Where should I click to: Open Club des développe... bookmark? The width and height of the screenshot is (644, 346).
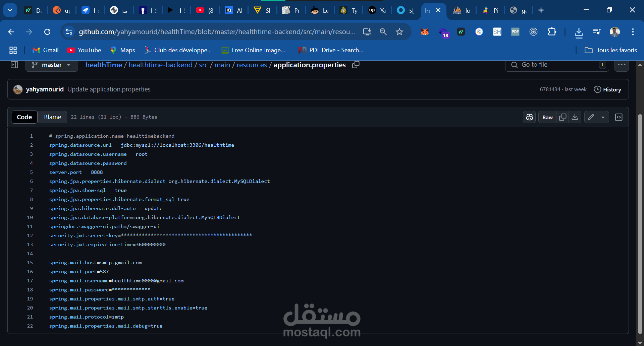(178, 50)
